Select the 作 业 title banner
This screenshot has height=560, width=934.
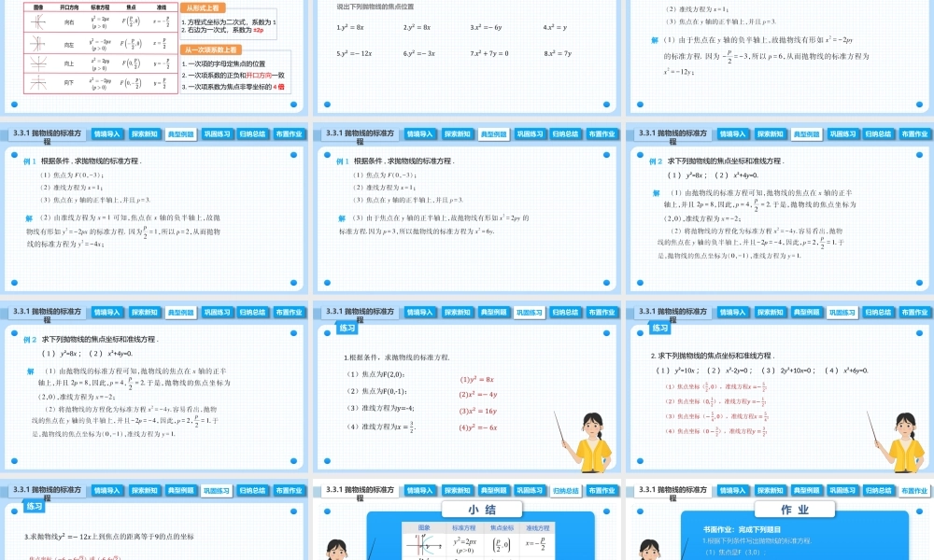(x=795, y=510)
